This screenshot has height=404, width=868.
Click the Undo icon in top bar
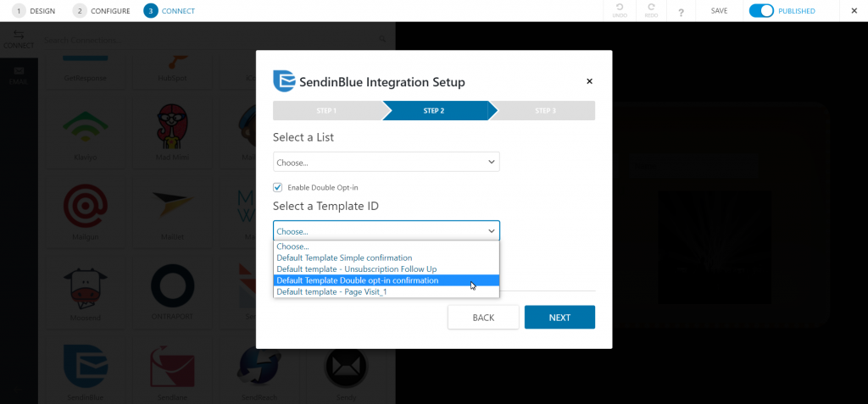[620, 8]
